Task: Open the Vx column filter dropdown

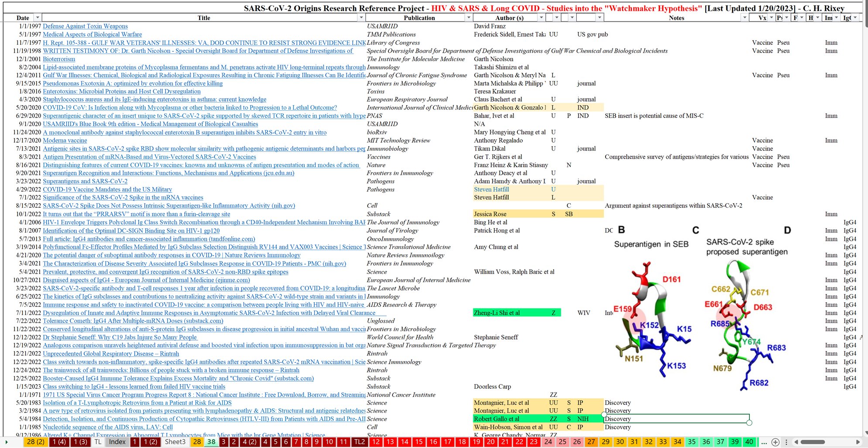Action: point(771,17)
